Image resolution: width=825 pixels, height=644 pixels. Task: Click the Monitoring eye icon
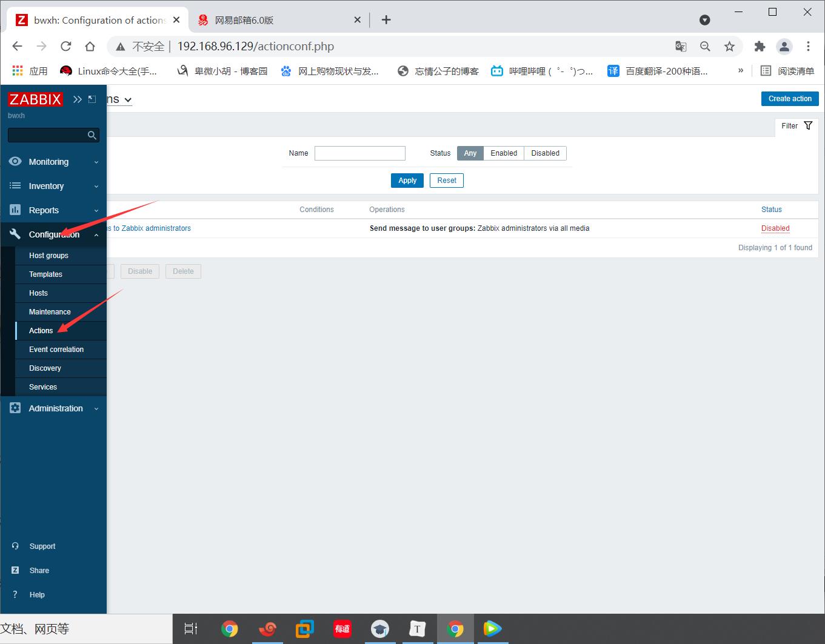pos(15,162)
